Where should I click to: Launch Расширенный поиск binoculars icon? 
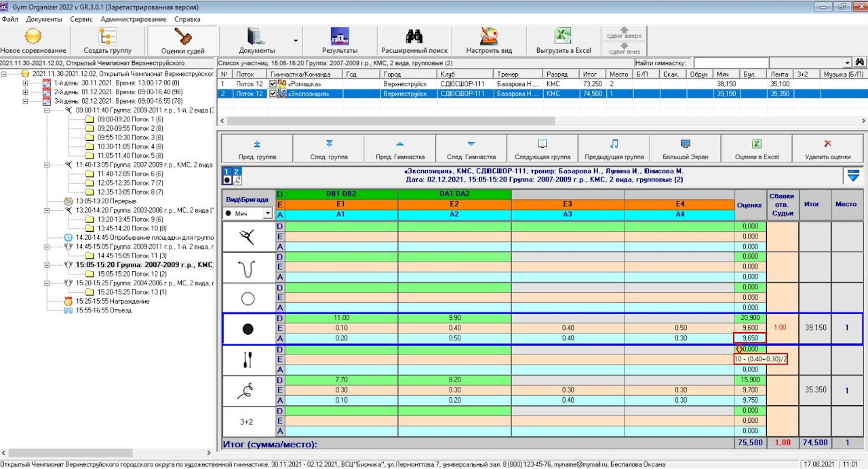[414, 41]
